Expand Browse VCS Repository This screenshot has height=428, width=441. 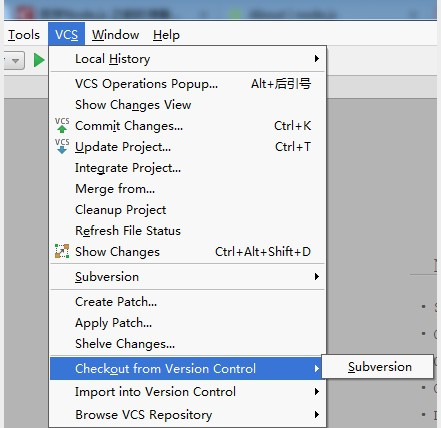click(x=188, y=415)
